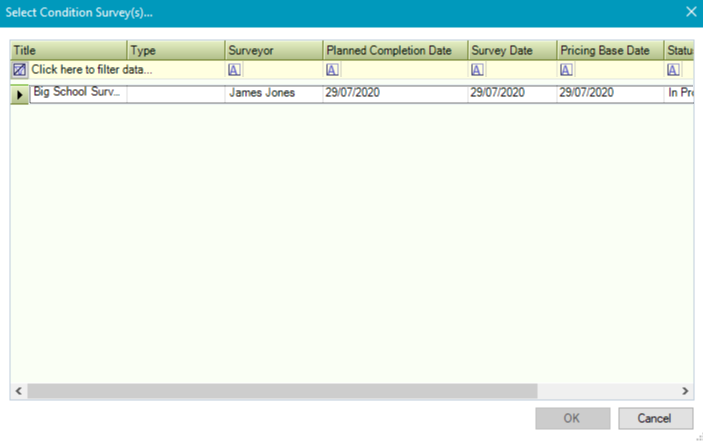This screenshot has width=703, height=442.
Task: Click the 'Click here to filter data' field
Action: (x=90, y=70)
